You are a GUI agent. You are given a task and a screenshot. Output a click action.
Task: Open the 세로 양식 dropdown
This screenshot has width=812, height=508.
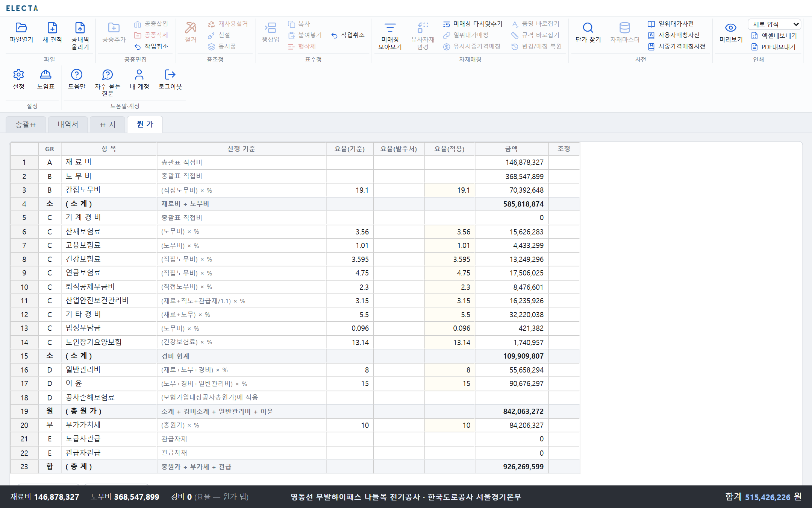click(x=774, y=24)
